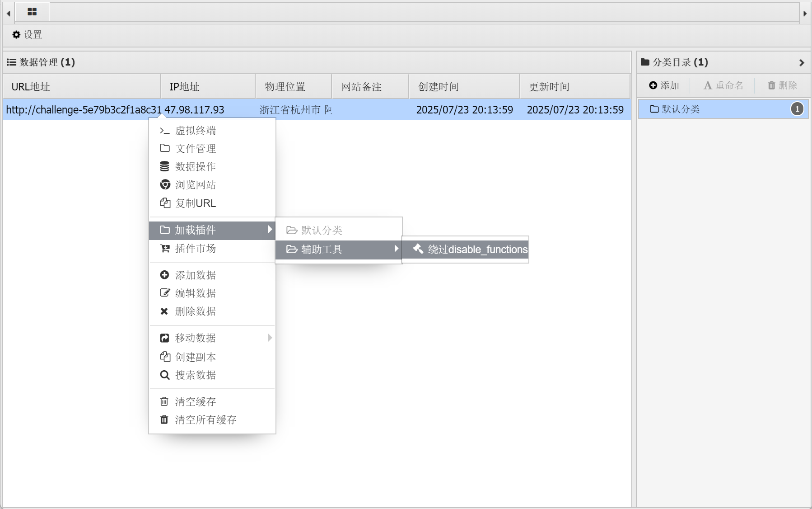Image resolution: width=812 pixels, height=509 pixels.
Task: Sort by IP地址 column header
Action: coord(208,86)
